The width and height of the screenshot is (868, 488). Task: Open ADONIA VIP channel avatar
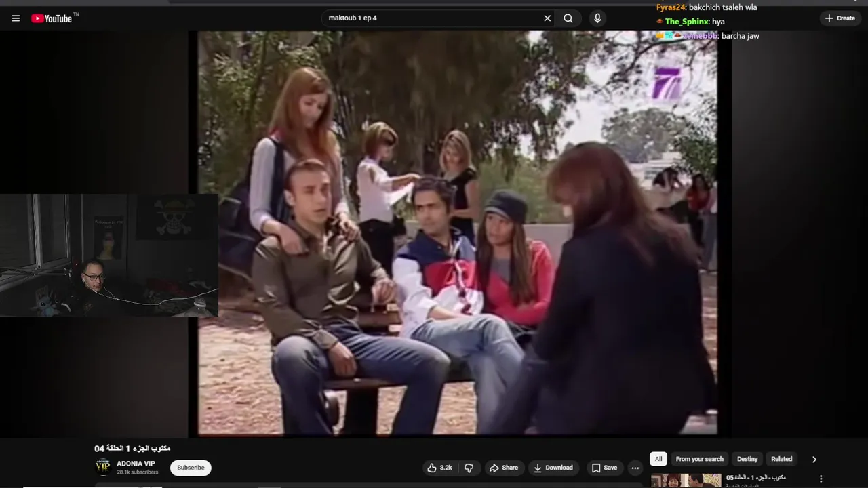(102, 467)
